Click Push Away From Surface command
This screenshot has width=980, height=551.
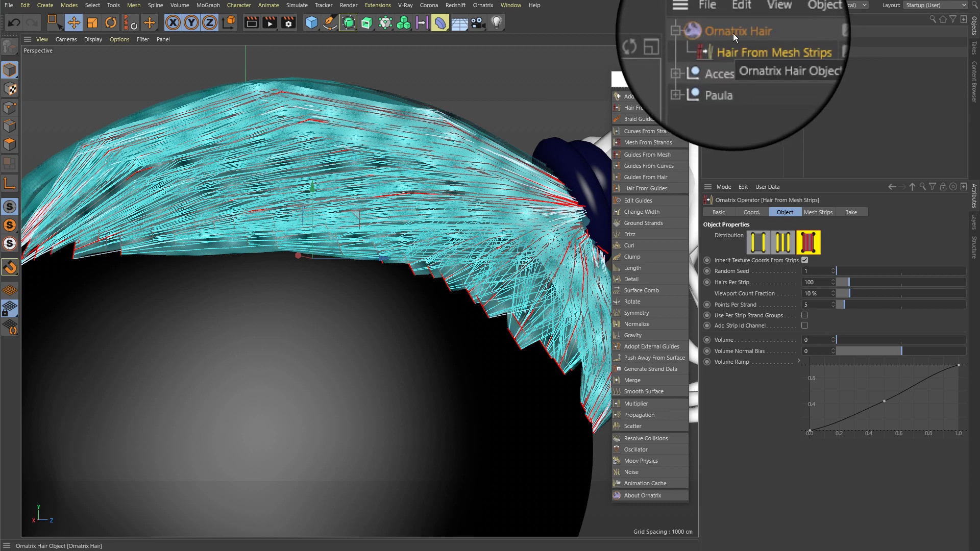coord(650,358)
